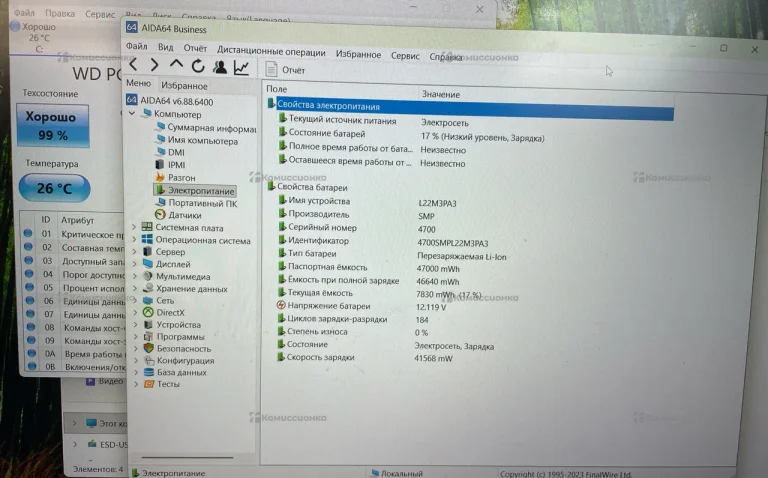Select attribute 05 Процент row, background window

73,288
